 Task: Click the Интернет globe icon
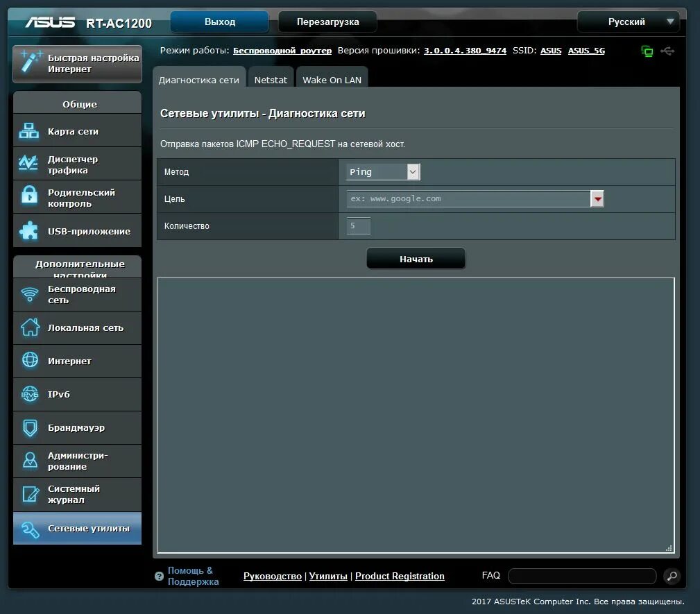click(x=30, y=360)
